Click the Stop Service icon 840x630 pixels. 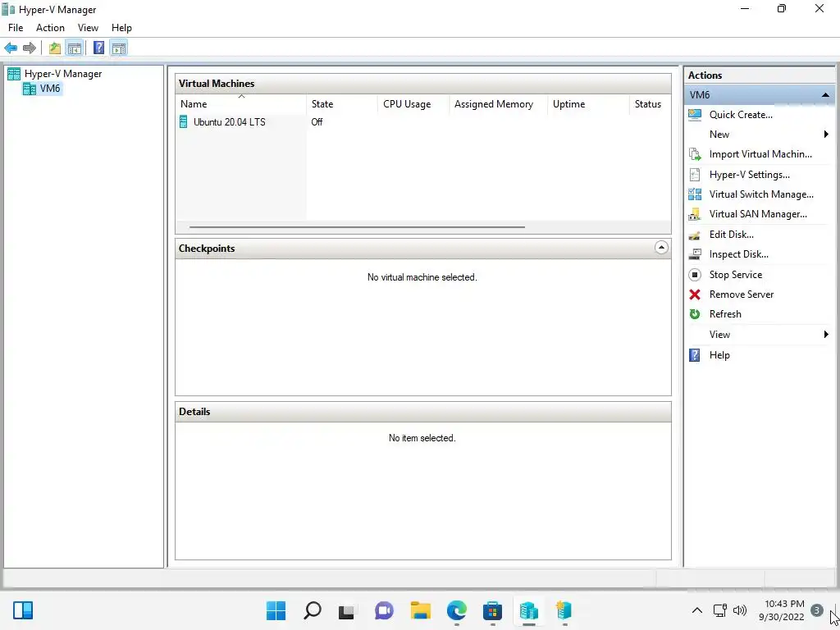(695, 275)
